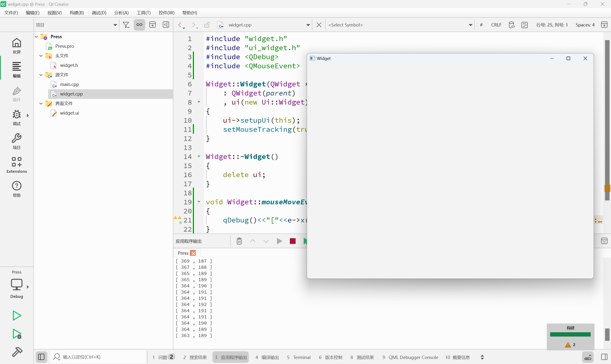This screenshot has height=364, width=611.
Task: Start debugging with the run-debug icon
Action: click(x=16, y=334)
